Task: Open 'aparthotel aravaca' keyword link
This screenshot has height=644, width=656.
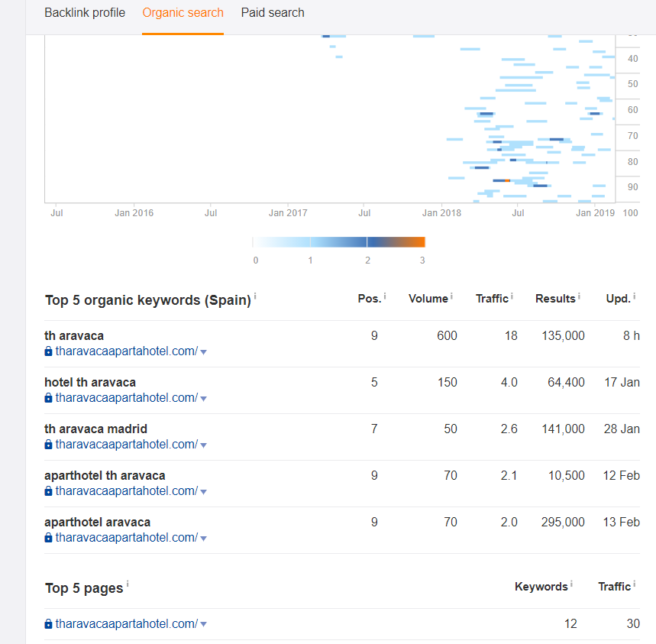Action: coord(98,523)
